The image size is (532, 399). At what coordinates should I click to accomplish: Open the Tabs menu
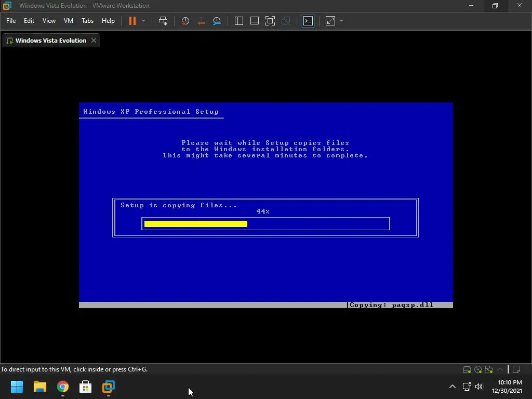point(87,21)
